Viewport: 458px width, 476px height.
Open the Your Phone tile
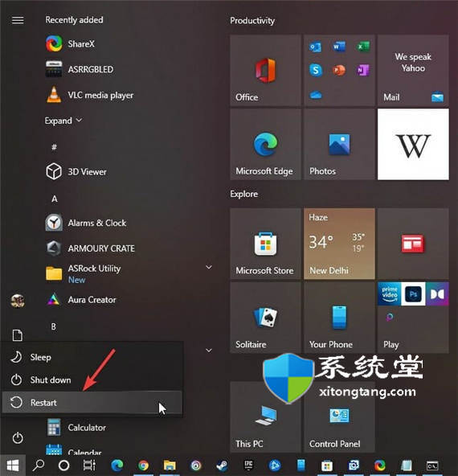[x=339, y=318]
